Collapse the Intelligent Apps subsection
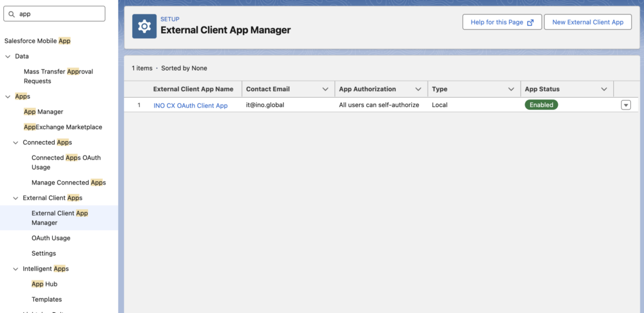644x313 pixels. [16, 269]
